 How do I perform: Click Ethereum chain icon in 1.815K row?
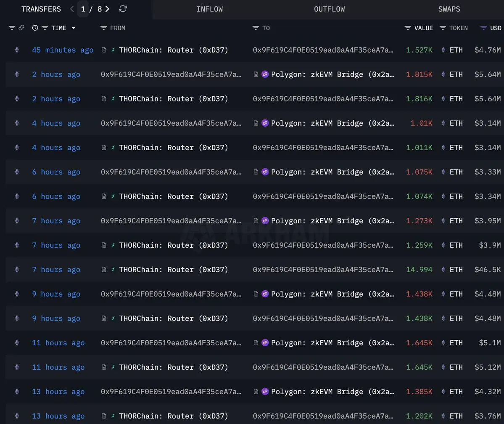17,74
